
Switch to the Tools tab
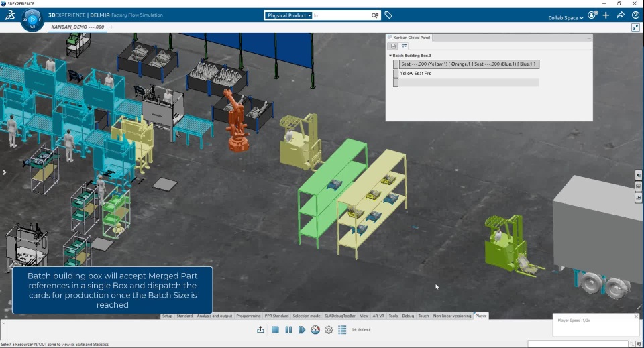pos(393,316)
